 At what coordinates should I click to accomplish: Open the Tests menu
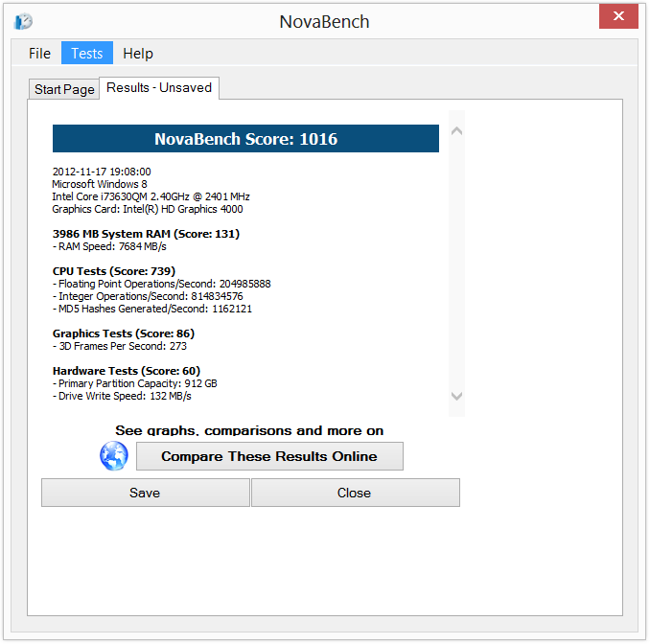pos(87,53)
